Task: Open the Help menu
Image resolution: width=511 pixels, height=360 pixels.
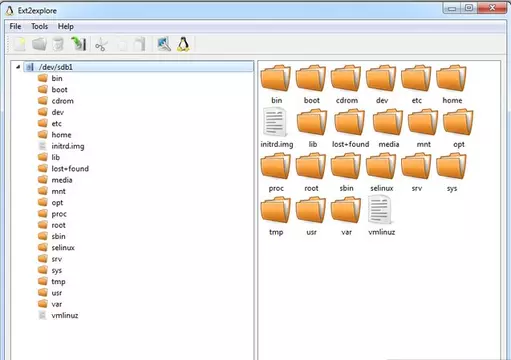Action: [x=66, y=26]
